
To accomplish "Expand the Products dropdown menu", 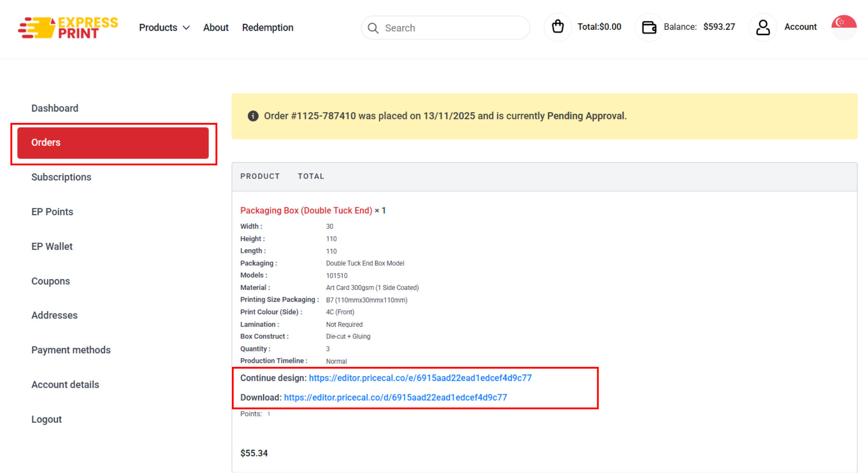I will point(164,28).
